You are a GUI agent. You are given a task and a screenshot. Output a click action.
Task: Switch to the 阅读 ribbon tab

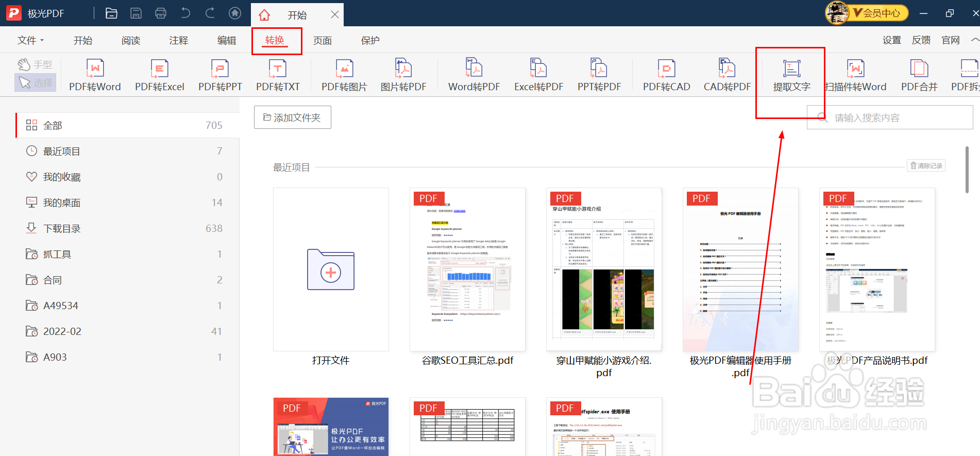tap(131, 40)
